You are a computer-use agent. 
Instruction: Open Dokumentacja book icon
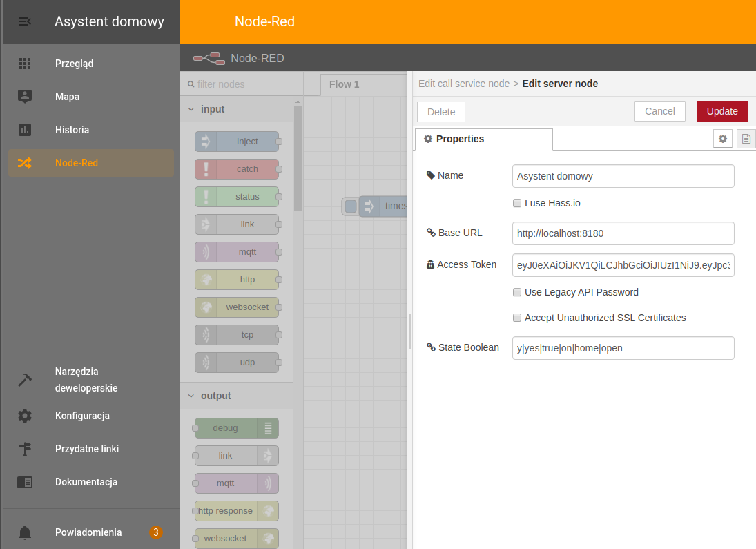pos(25,482)
